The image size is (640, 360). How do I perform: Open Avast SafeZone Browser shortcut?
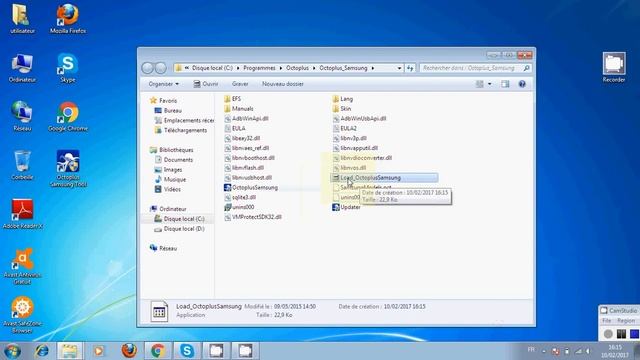(22, 315)
